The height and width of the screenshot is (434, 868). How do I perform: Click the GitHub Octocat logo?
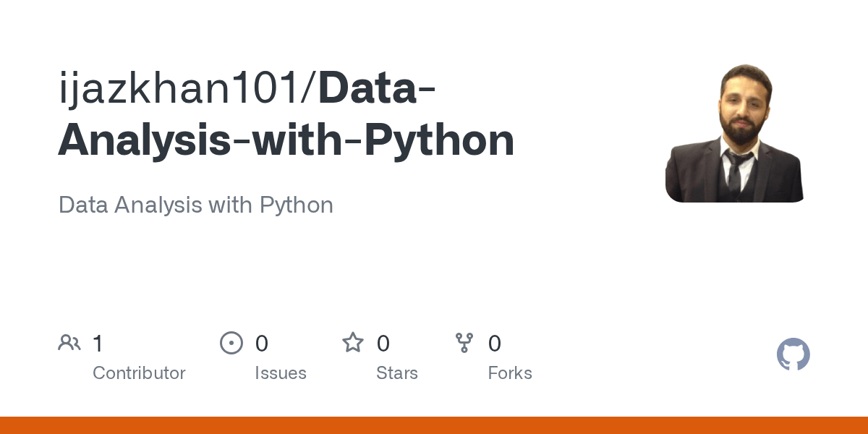[x=793, y=355]
